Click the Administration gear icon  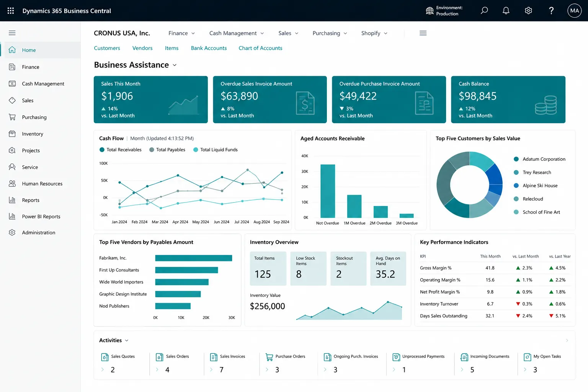coord(12,232)
